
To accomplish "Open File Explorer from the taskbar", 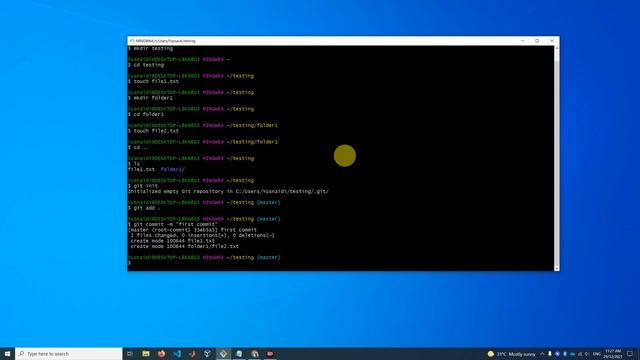I will click(x=146, y=353).
